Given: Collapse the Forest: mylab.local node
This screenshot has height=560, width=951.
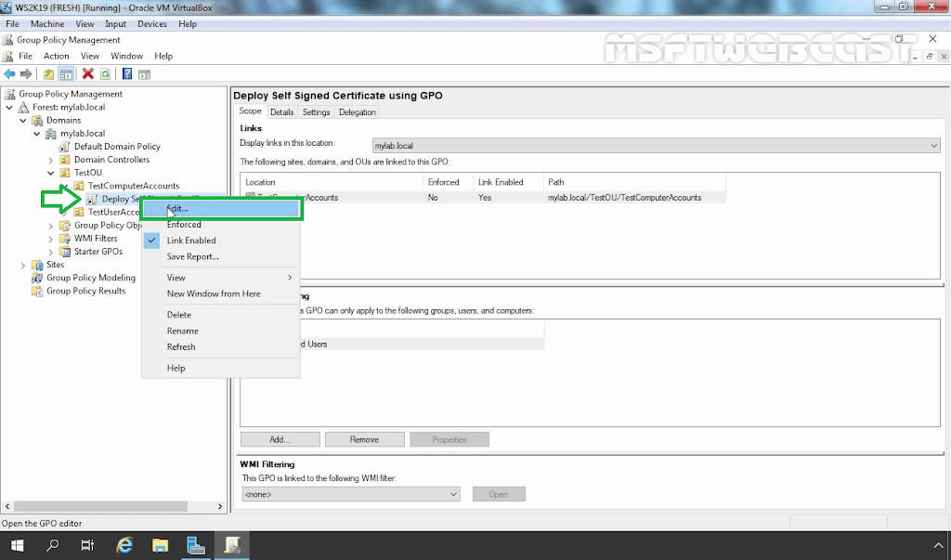Looking at the screenshot, I should pos(9,108).
